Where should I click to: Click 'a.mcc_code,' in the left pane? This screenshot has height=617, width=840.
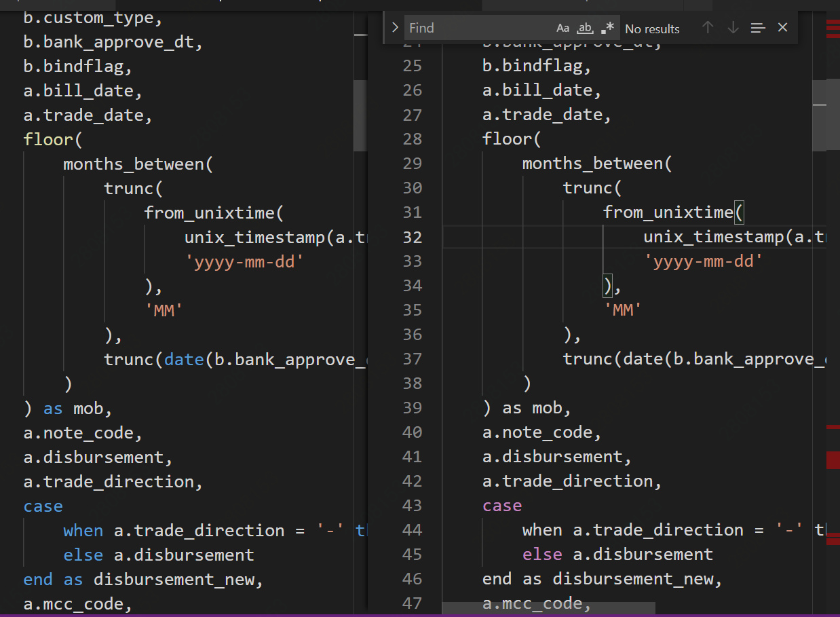point(78,604)
